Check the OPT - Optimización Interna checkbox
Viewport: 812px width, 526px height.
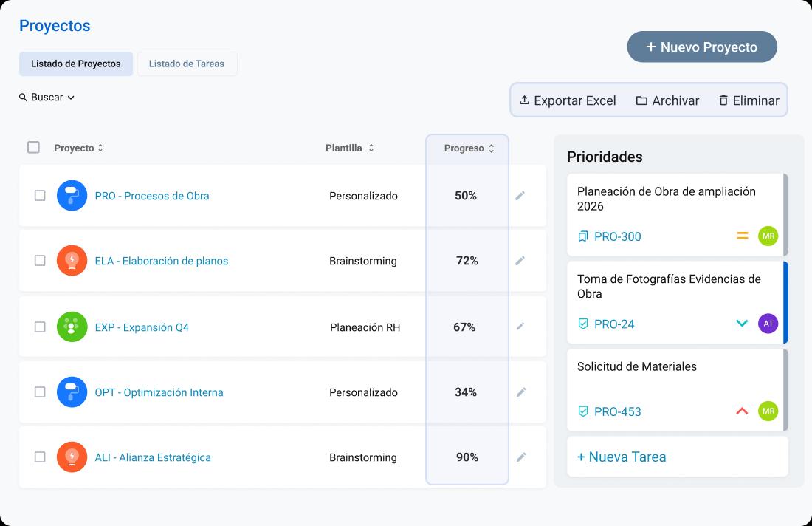(x=40, y=392)
